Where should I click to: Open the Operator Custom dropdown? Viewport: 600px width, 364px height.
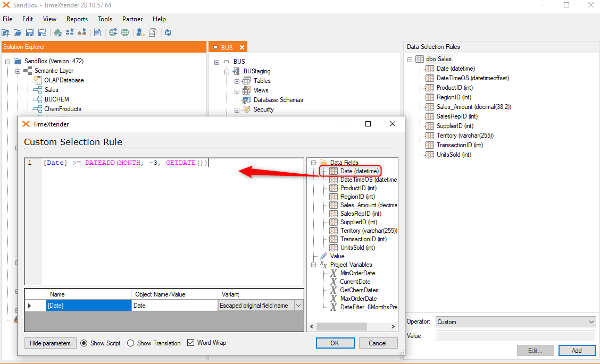click(x=591, y=322)
